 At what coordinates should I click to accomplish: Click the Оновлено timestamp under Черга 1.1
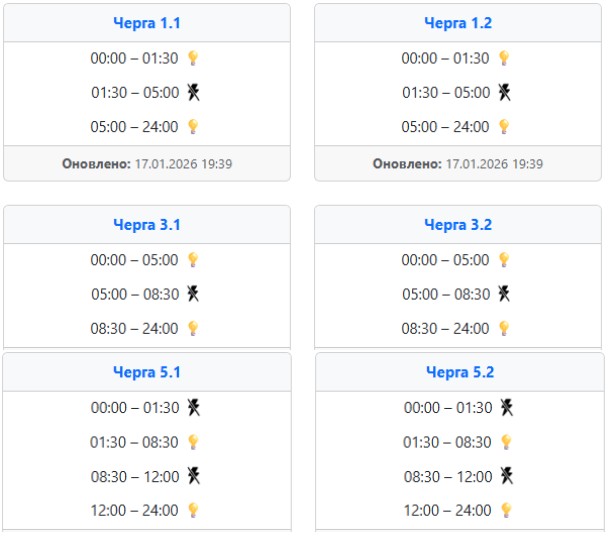pyautogui.click(x=147, y=163)
